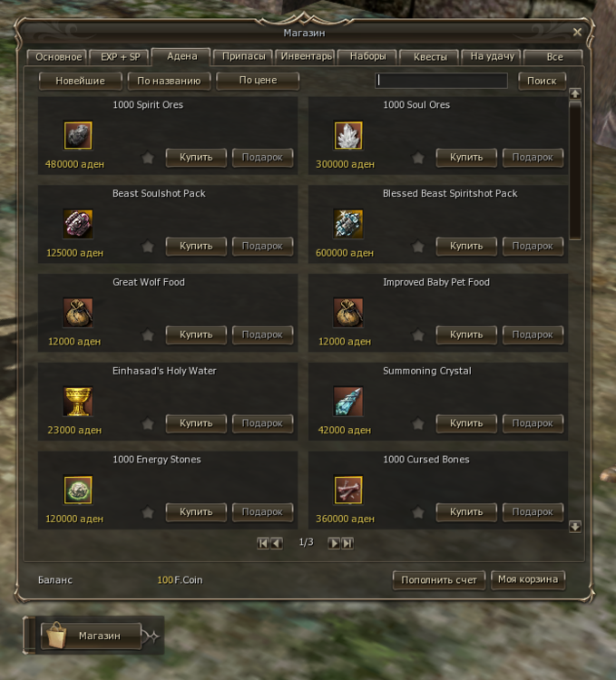The image size is (616, 680).
Task: Click the 1000 Energy Stones icon
Action: [78, 490]
